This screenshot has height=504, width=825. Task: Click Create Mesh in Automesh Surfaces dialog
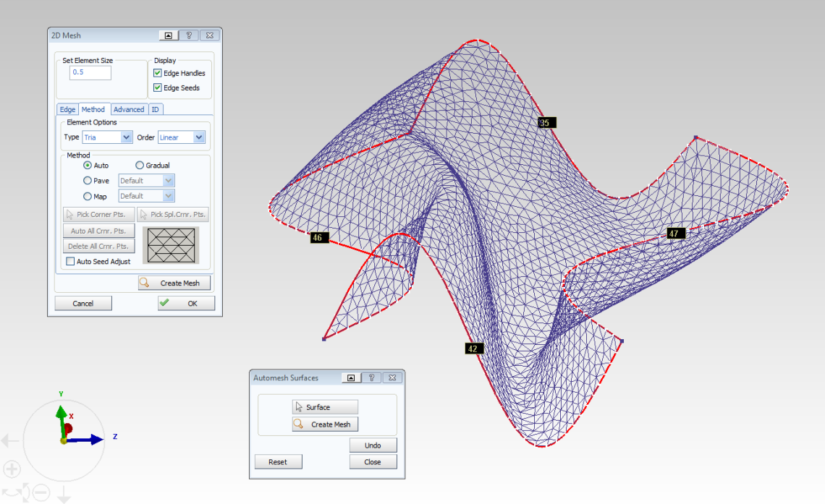click(325, 424)
